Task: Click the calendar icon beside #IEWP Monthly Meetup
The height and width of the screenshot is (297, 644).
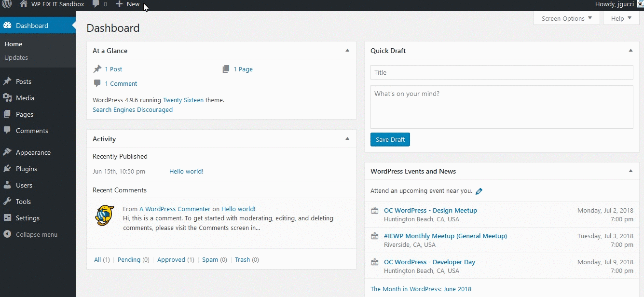Action: click(x=374, y=236)
